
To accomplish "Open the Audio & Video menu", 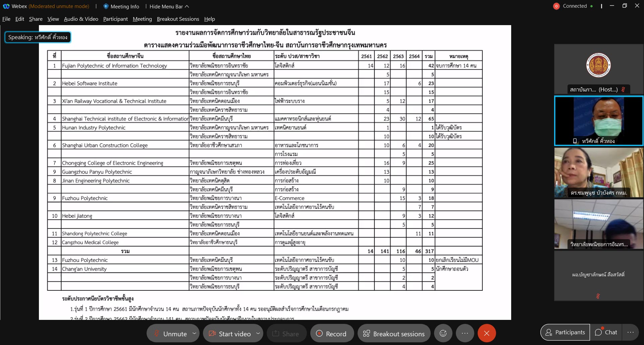I will coord(81,19).
